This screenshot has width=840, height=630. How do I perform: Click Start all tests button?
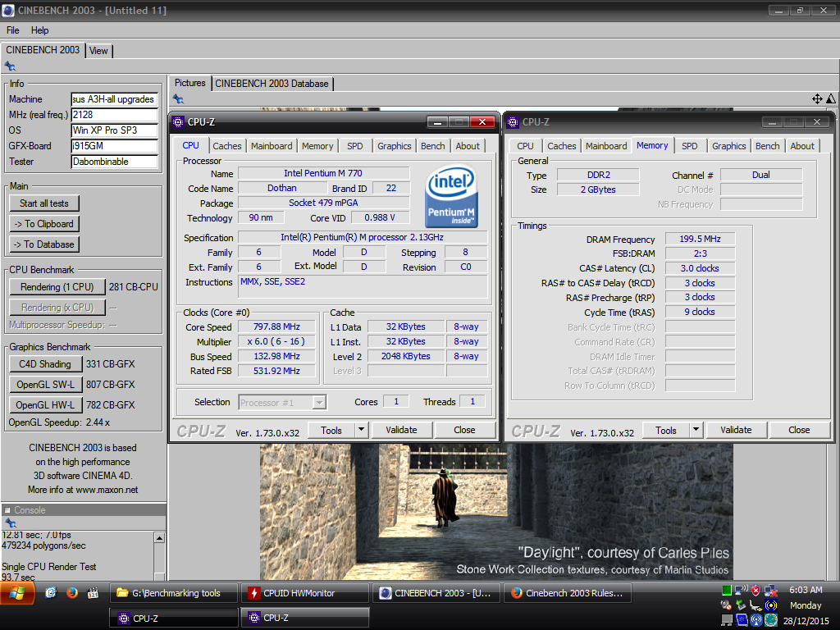(44, 203)
